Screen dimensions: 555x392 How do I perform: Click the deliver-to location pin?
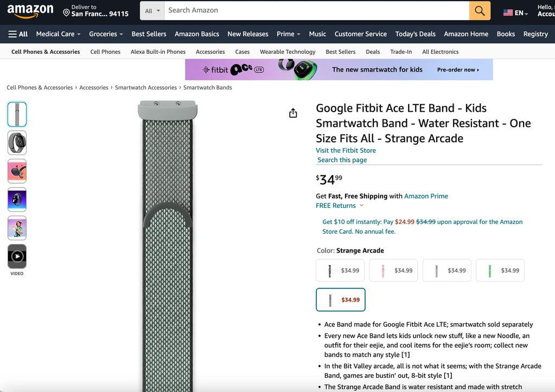point(66,12)
